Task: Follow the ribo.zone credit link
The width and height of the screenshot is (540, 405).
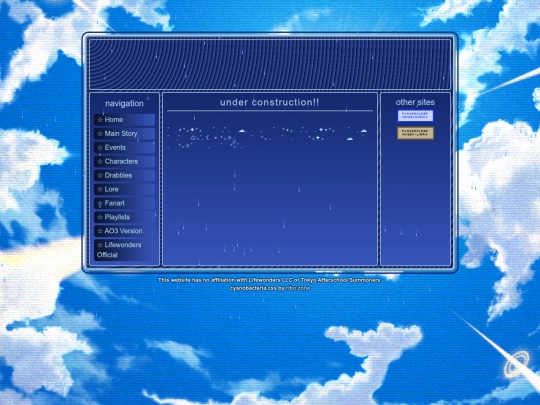Action: [x=298, y=288]
